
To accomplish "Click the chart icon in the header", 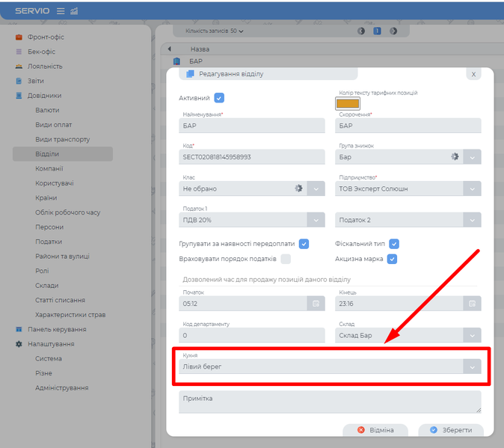I will coord(74,10).
